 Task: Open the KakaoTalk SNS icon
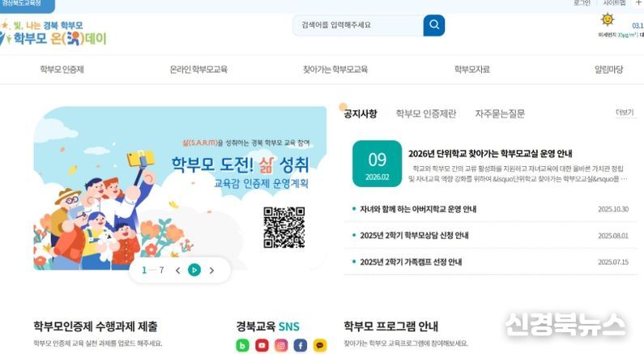tap(320, 345)
